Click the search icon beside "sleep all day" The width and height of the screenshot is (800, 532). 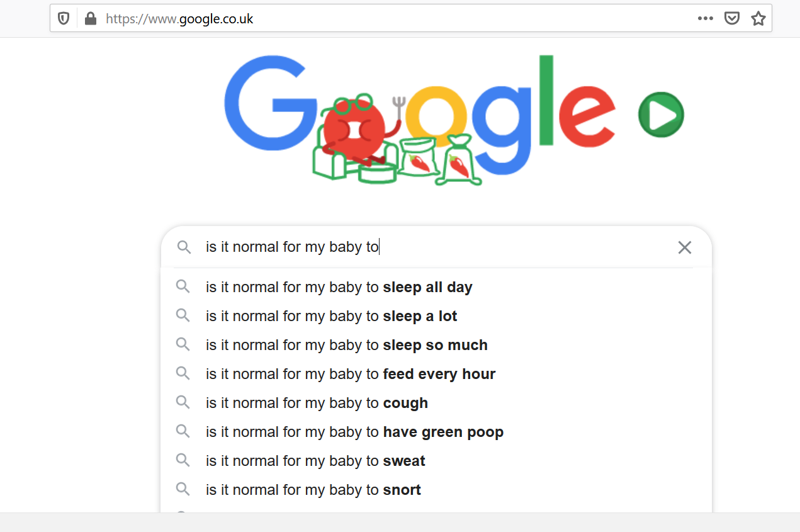click(183, 287)
